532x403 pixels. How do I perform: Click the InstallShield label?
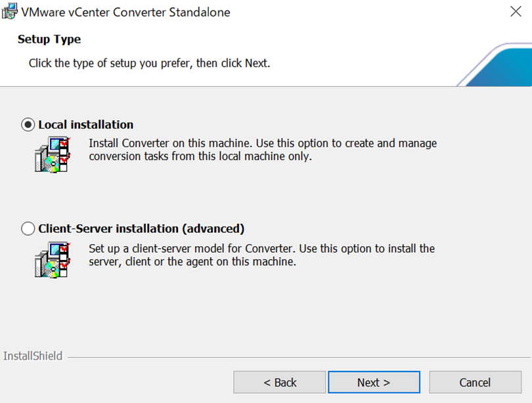[x=33, y=356]
